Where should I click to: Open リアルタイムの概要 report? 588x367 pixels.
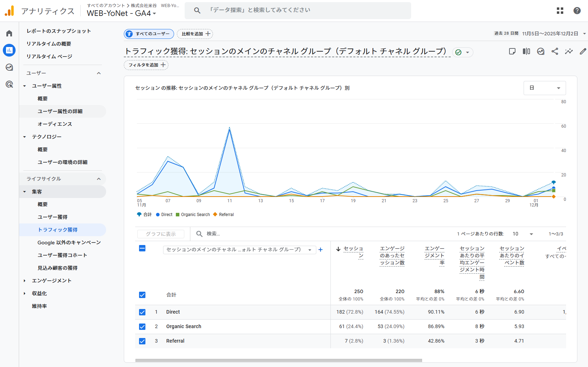point(49,44)
